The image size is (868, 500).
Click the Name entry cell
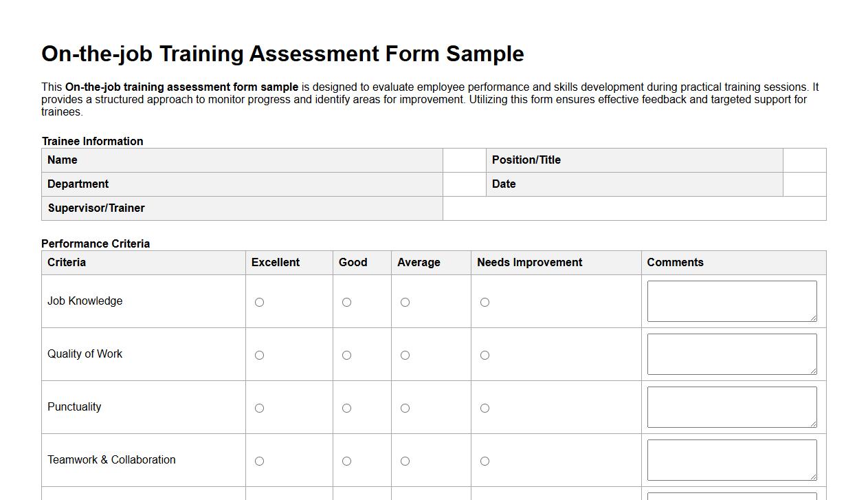[x=463, y=160]
